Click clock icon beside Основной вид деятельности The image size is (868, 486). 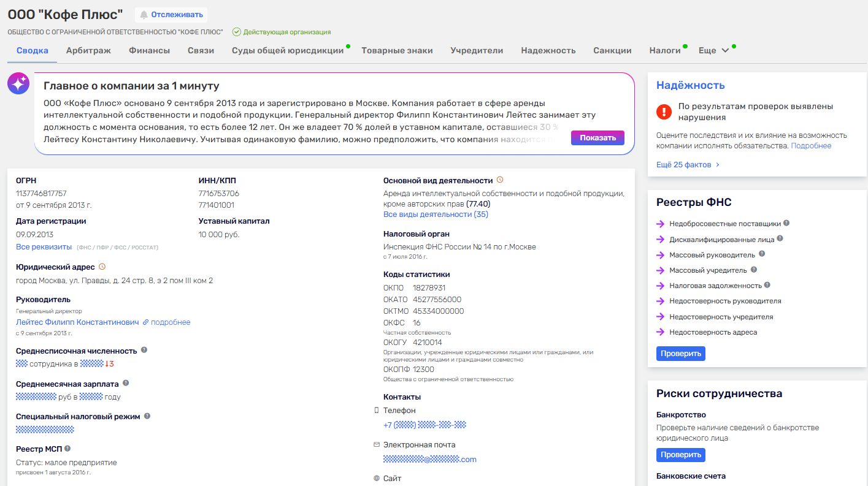pyautogui.click(x=500, y=180)
